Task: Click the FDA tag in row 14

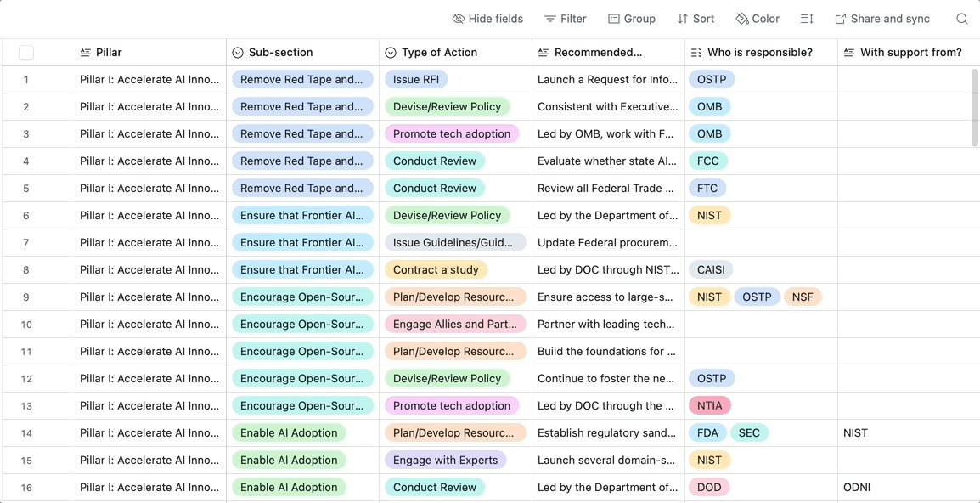Action: point(707,433)
